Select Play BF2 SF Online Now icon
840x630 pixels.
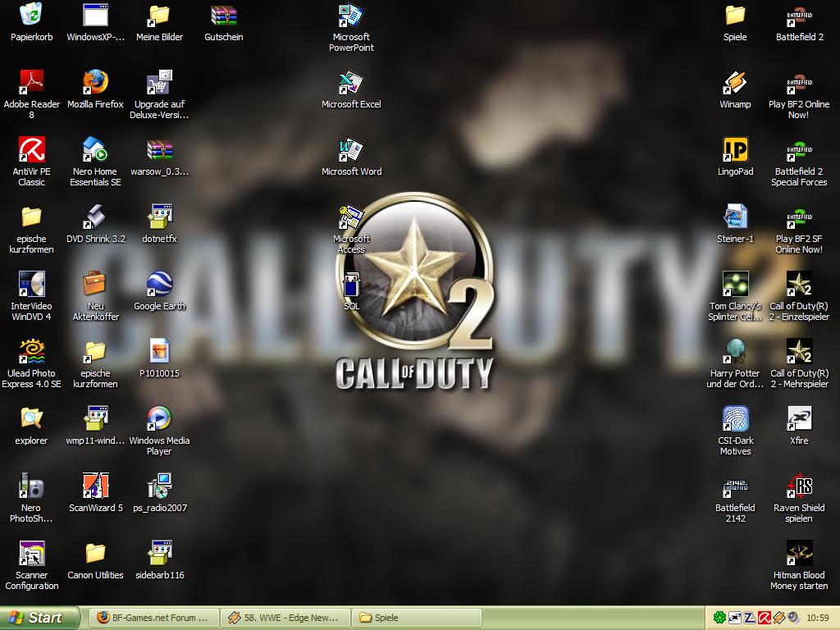tap(799, 217)
